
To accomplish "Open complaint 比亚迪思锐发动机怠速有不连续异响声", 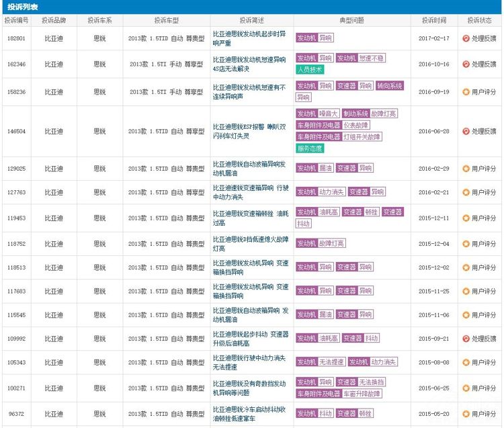I will 249,91.
